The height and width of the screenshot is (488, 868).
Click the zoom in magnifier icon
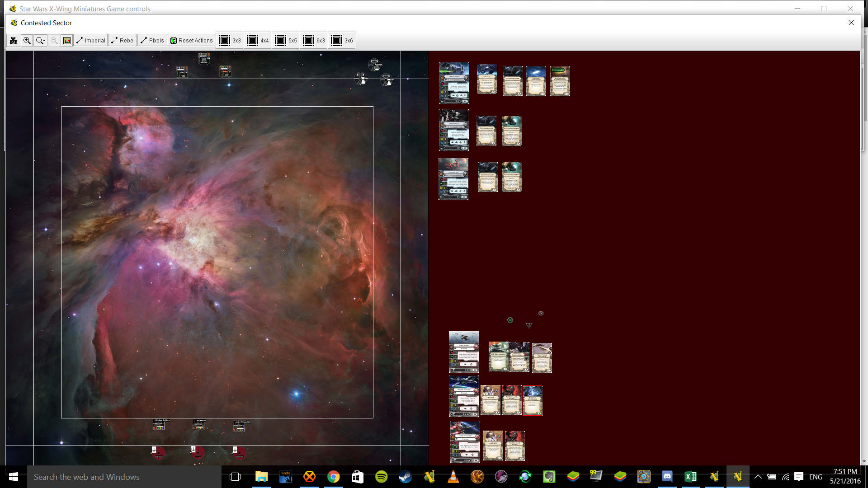click(27, 41)
